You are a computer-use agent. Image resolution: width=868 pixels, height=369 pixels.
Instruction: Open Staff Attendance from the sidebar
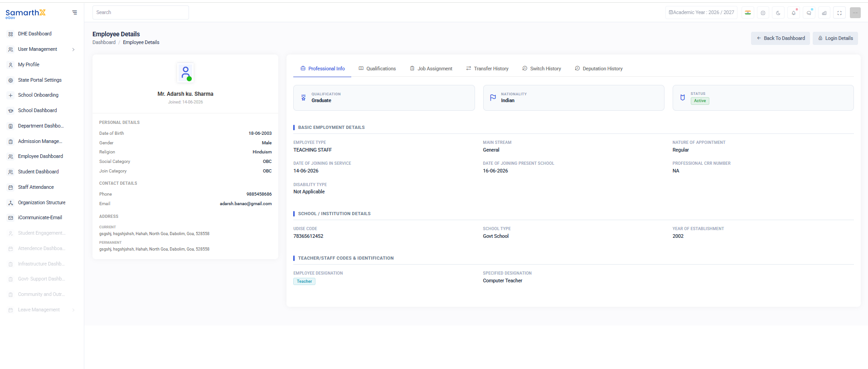point(36,187)
